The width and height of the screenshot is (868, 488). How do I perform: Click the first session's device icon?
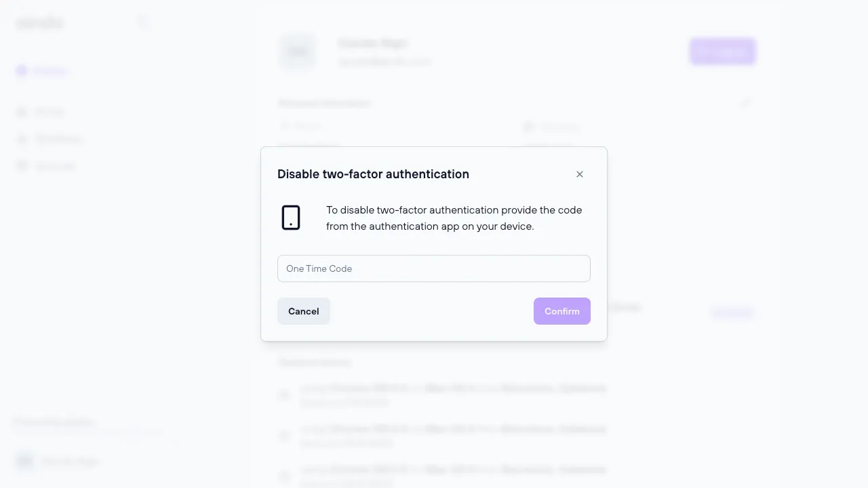pos(284,394)
